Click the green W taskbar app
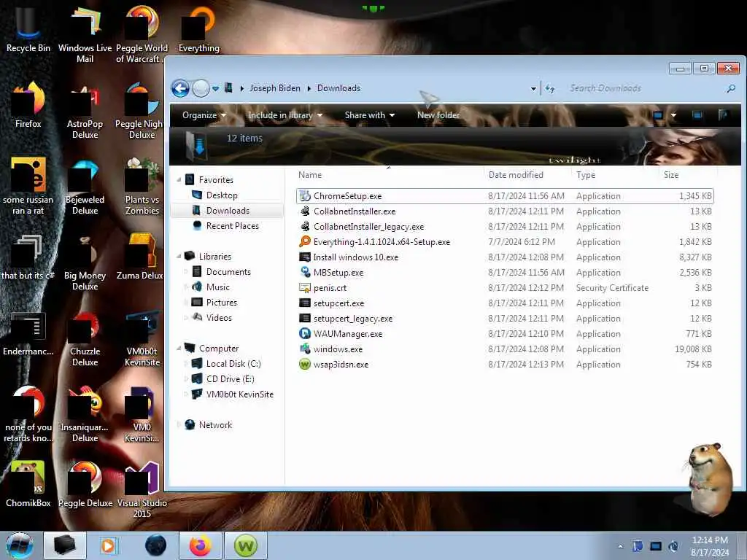This screenshot has height=560, width=747. point(245,545)
